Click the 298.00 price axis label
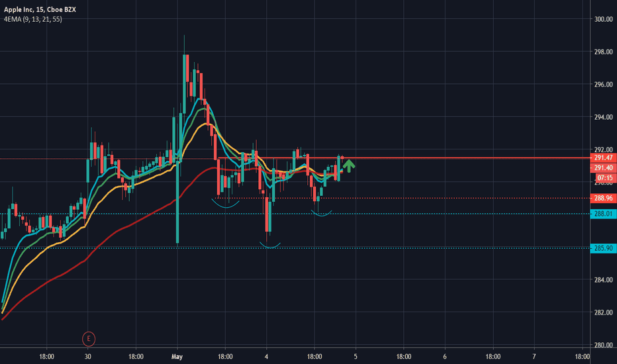 [603, 52]
